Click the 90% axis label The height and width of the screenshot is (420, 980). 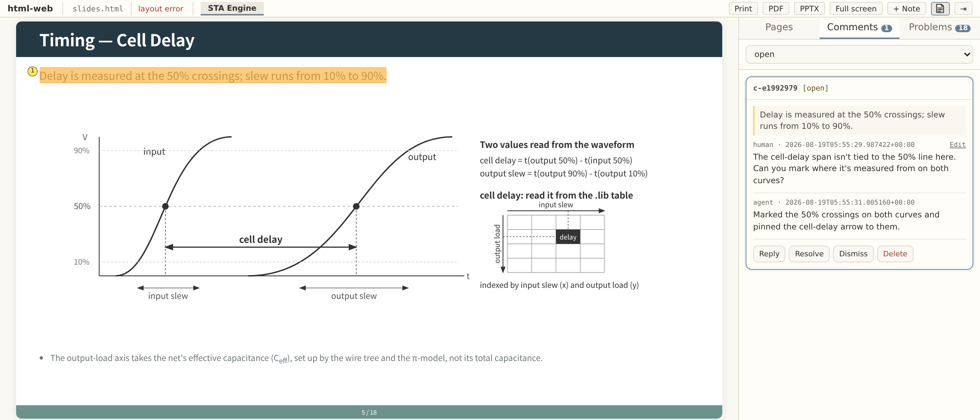pos(82,151)
